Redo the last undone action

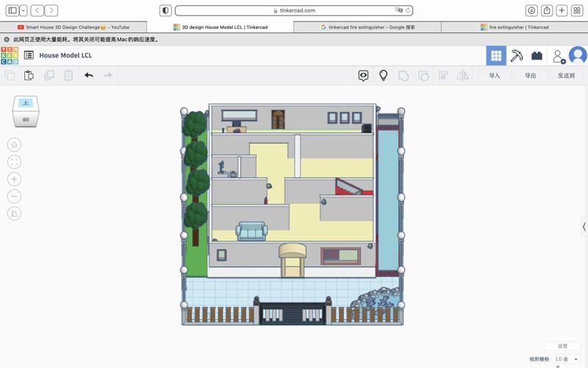point(108,76)
